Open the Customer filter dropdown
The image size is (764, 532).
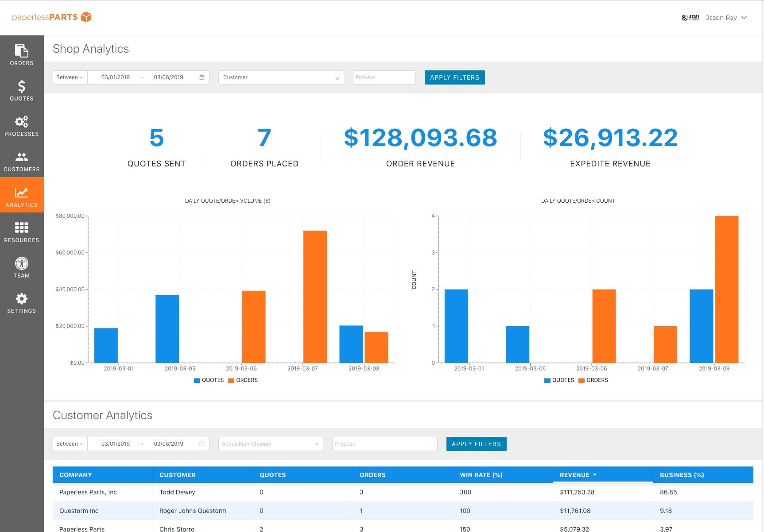tap(281, 77)
